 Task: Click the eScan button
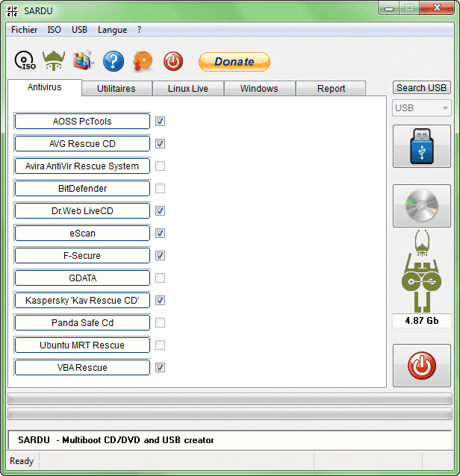click(x=82, y=233)
